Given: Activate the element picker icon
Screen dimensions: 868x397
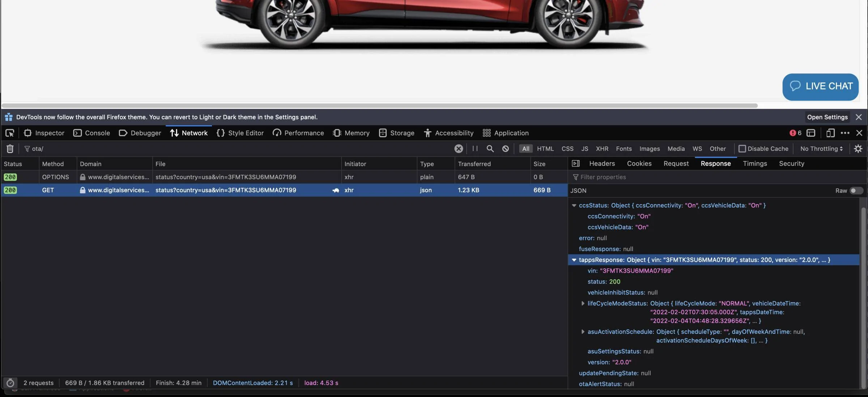Looking at the screenshot, I should (x=10, y=133).
